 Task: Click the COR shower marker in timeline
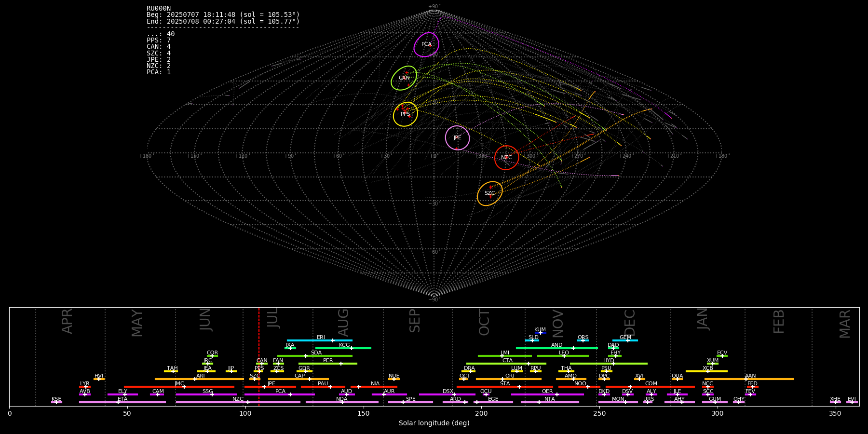[x=212, y=356]
